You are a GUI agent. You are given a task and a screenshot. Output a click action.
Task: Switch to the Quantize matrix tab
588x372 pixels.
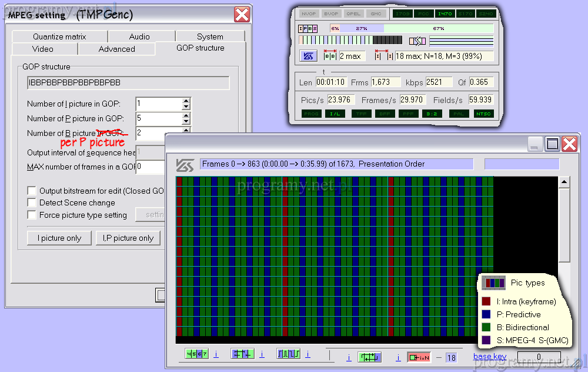(x=59, y=36)
